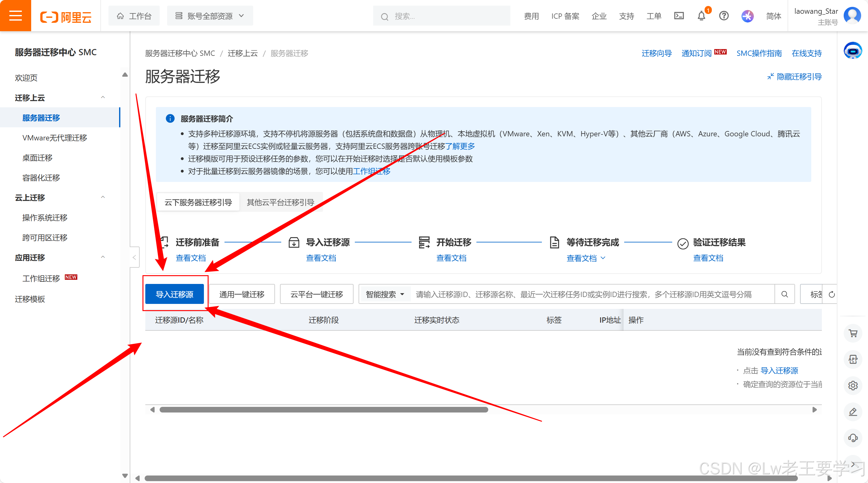Image resolution: width=868 pixels, height=483 pixels.
Task: Open notifications bell icon
Action: (701, 16)
